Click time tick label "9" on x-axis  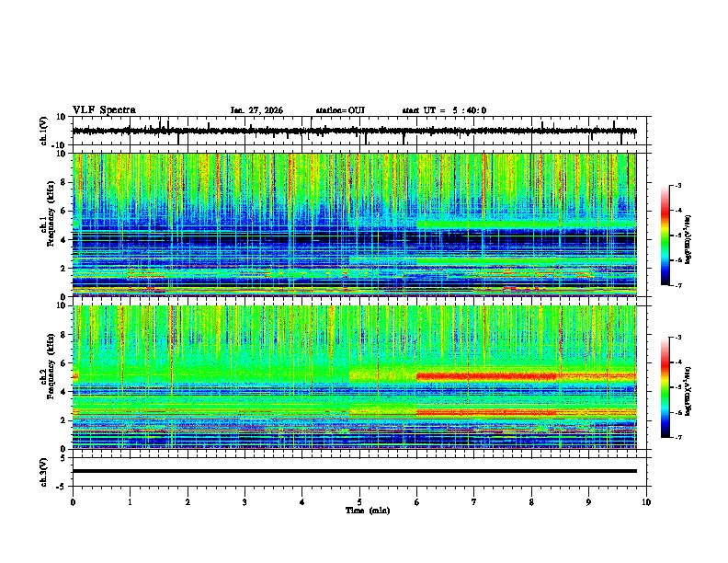[x=588, y=502]
